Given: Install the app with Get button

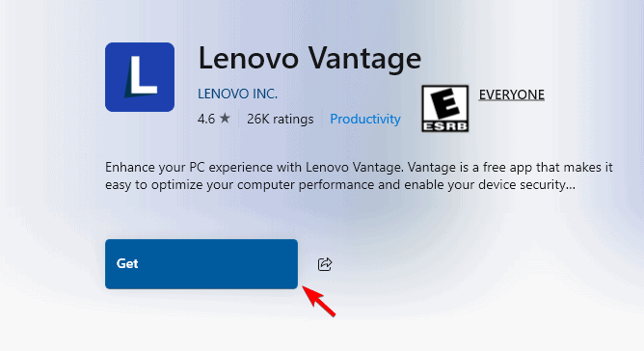Looking at the screenshot, I should [201, 264].
